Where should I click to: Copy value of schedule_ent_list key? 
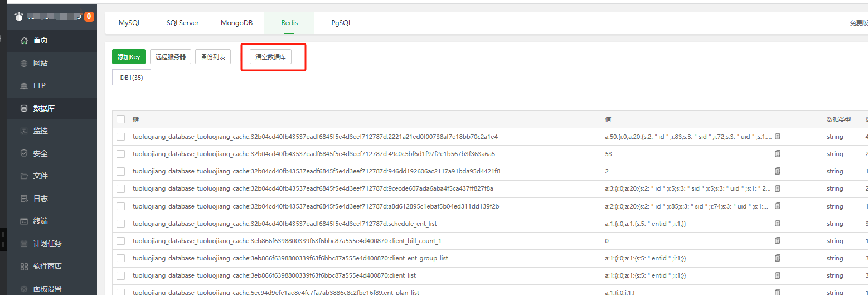(778, 224)
